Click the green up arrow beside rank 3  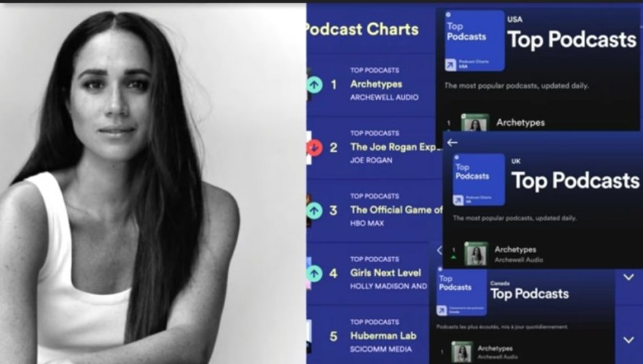point(314,211)
